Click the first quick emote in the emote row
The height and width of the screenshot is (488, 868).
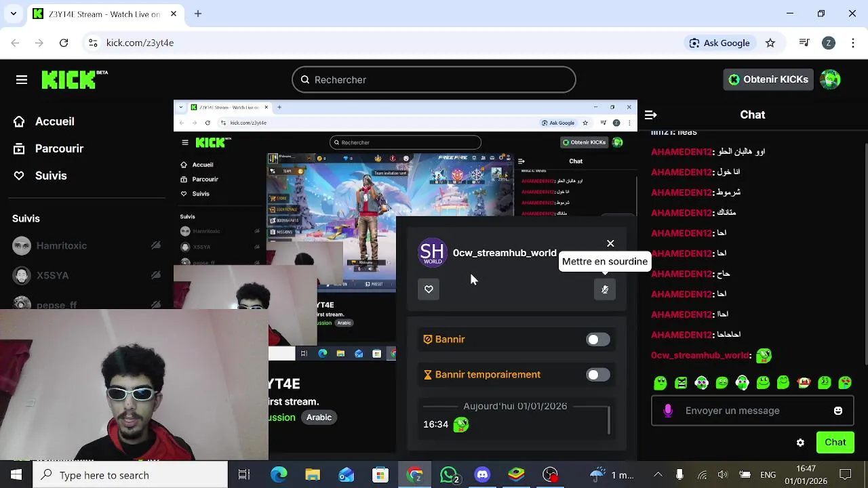pyautogui.click(x=660, y=383)
